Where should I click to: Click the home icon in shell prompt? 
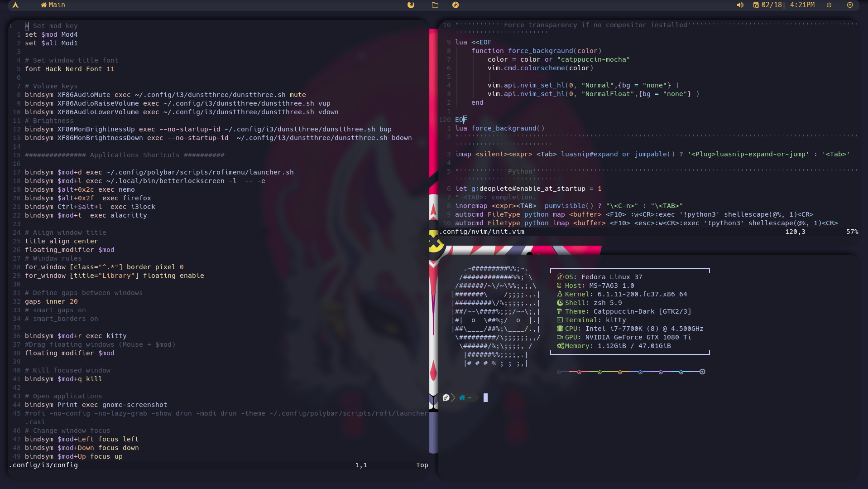[x=462, y=397]
